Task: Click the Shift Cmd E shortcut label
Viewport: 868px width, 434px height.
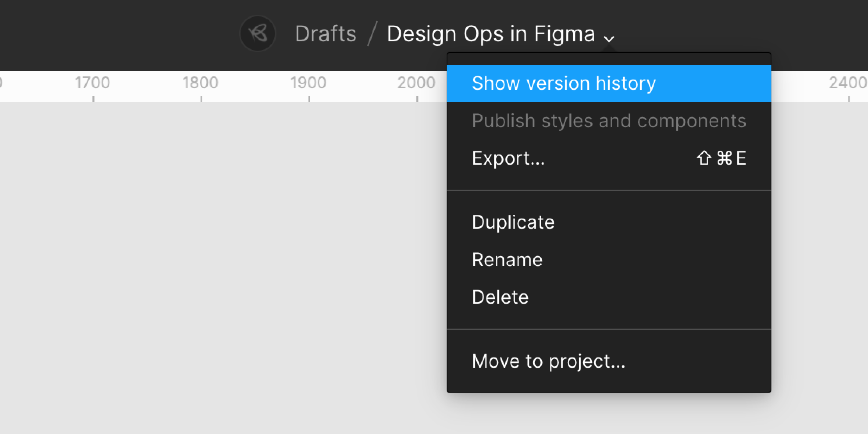Action: pyautogui.click(x=721, y=158)
